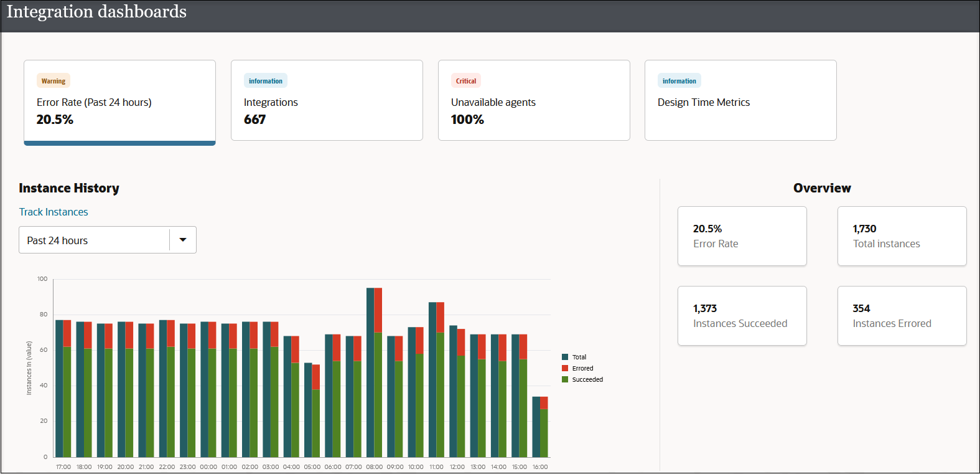
Task: Open the 354 Instances Errored tile
Action: tap(902, 316)
